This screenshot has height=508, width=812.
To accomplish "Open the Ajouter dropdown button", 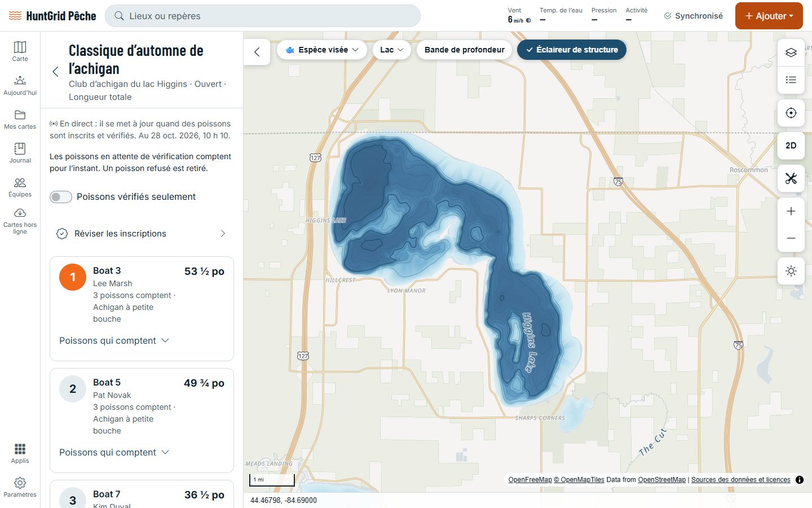I will click(x=769, y=16).
